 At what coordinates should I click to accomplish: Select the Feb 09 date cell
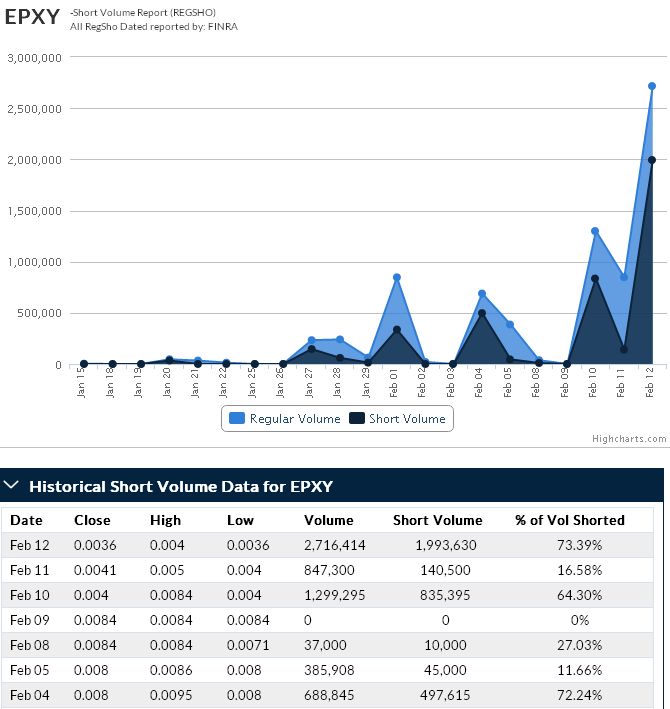click(x=30, y=620)
